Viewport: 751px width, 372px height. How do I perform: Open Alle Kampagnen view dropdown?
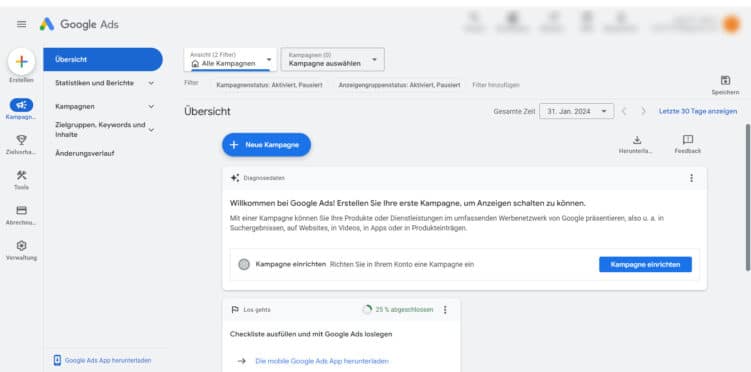(x=230, y=59)
